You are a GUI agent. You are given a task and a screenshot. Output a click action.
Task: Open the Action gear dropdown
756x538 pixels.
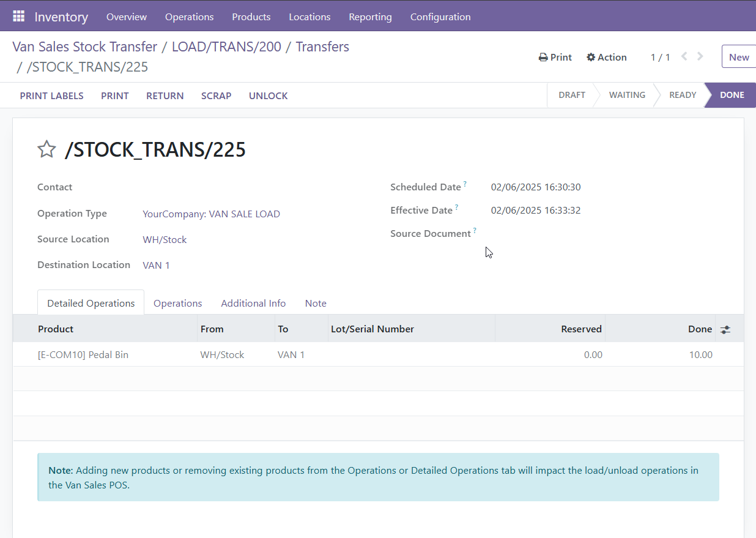606,57
